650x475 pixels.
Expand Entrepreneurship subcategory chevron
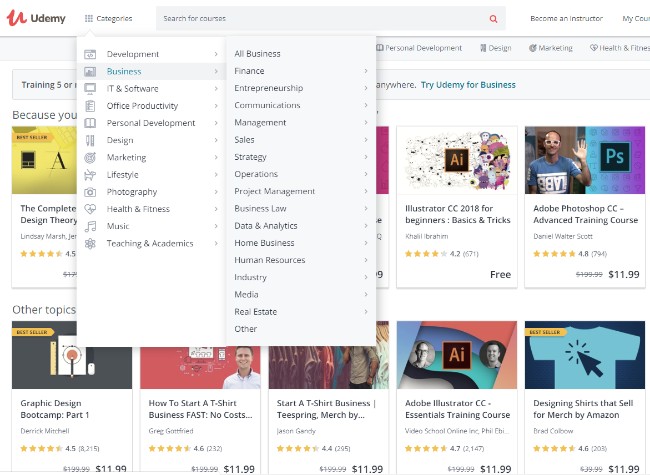point(366,88)
